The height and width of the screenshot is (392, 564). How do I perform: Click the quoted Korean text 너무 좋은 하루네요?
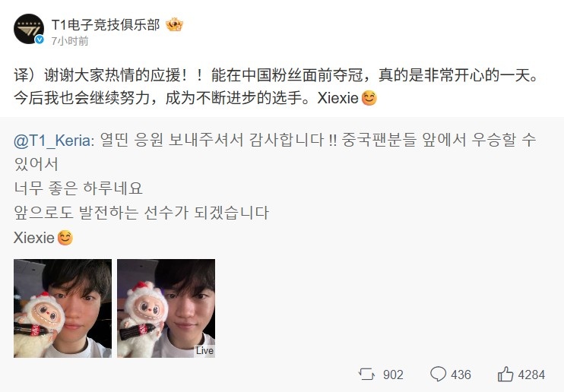(x=78, y=189)
